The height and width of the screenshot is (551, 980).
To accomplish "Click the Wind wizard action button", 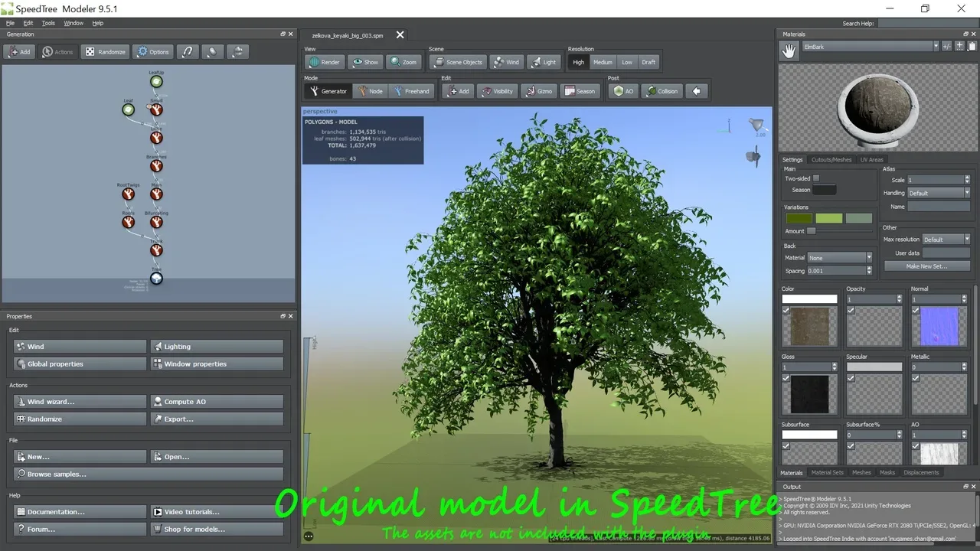I will pos(79,401).
